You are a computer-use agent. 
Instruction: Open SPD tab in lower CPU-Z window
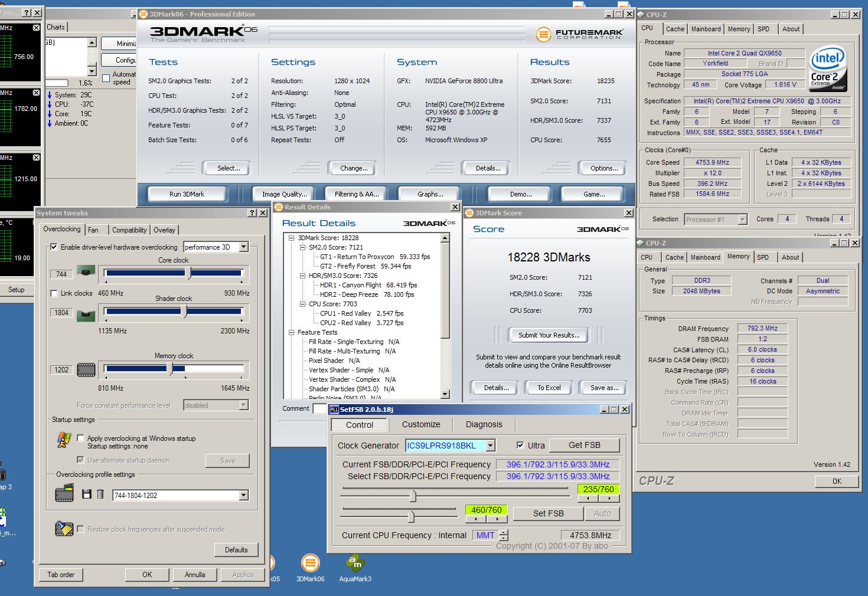(763, 257)
